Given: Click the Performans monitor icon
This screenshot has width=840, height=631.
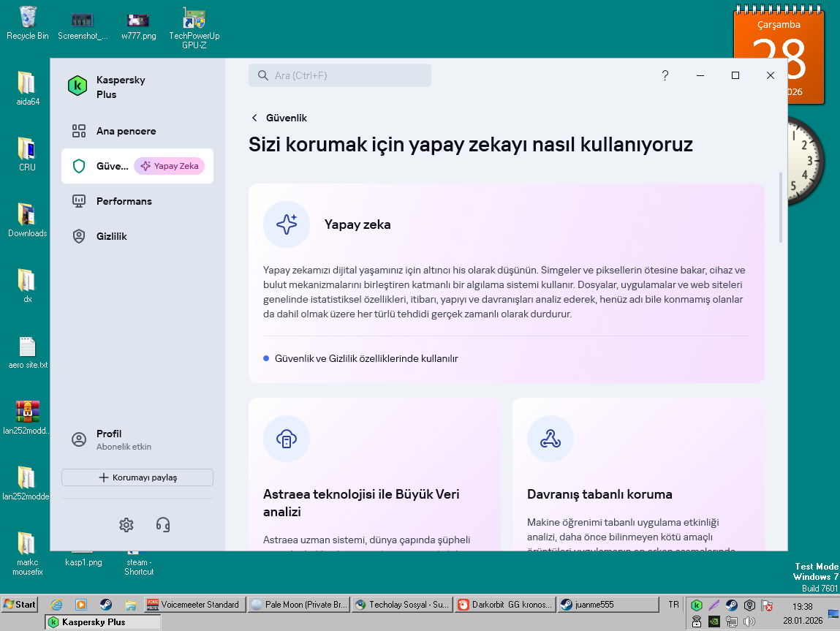Looking at the screenshot, I should pyautogui.click(x=79, y=201).
